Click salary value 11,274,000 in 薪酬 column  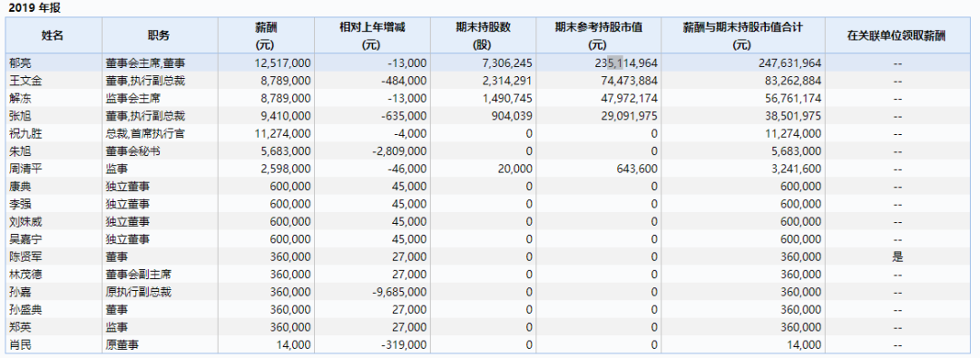(x=282, y=134)
